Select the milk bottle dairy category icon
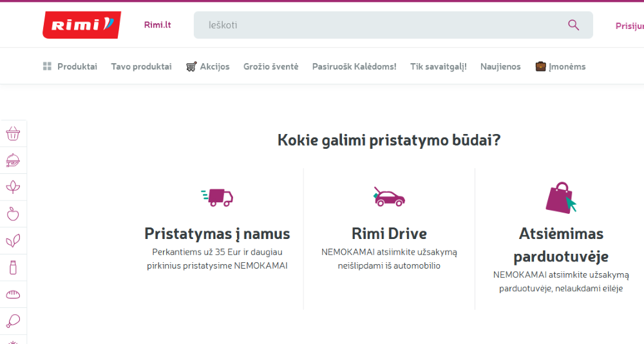Viewport: 644px width, 344px height. click(x=13, y=267)
